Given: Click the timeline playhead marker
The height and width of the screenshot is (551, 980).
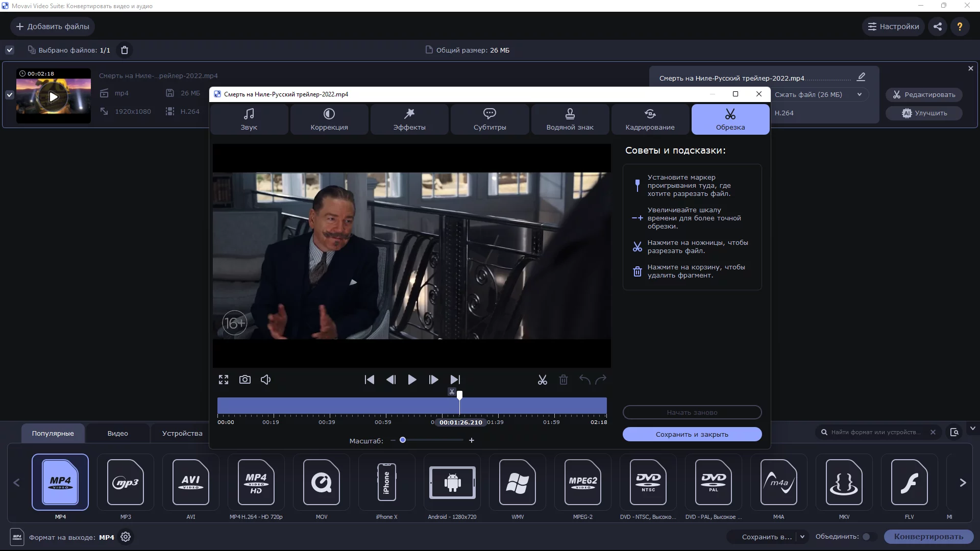Looking at the screenshot, I should (459, 395).
